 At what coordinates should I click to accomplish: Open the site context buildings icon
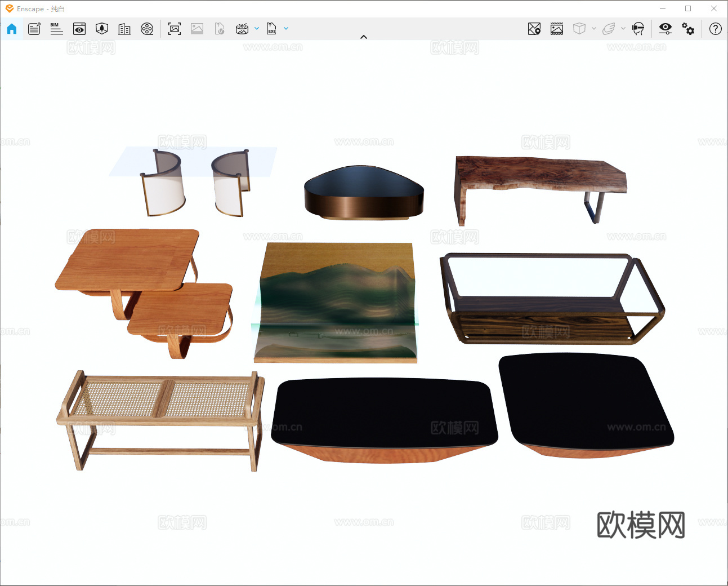tap(124, 29)
